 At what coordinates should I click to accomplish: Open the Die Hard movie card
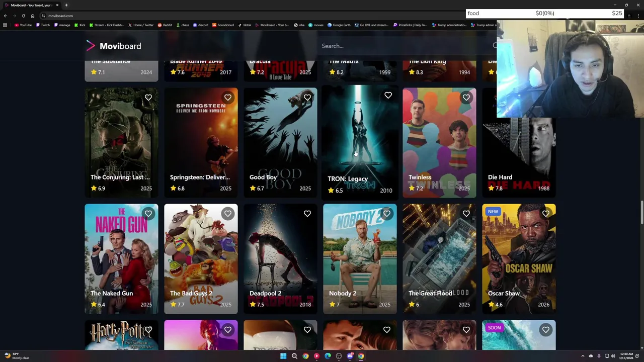point(519,143)
